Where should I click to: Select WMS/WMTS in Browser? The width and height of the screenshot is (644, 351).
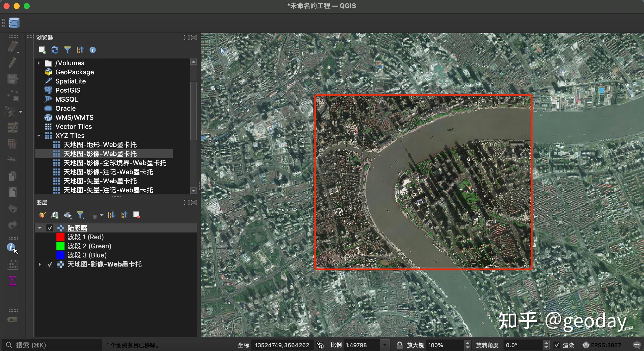[x=74, y=118]
